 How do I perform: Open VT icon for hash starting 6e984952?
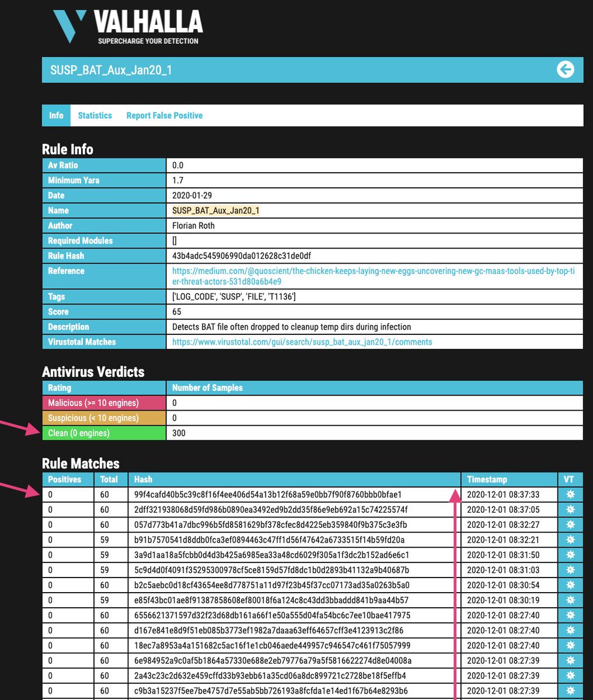point(570,661)
